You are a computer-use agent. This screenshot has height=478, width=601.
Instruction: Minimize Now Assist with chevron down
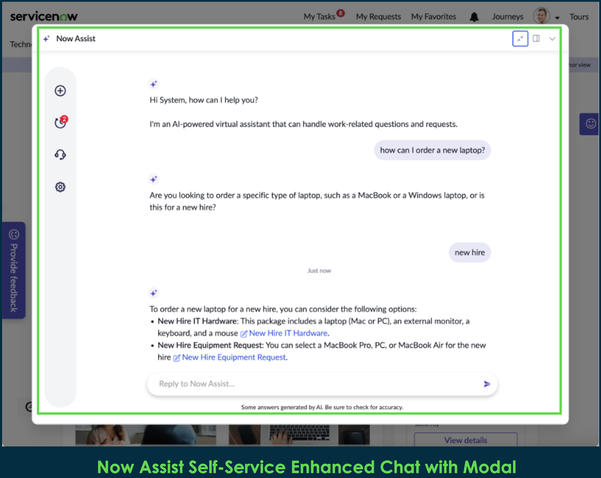[552, 39]
